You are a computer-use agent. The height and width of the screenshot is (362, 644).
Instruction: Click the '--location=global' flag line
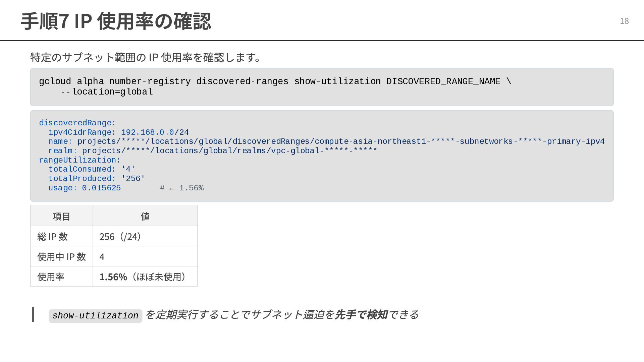click(107, 92)
